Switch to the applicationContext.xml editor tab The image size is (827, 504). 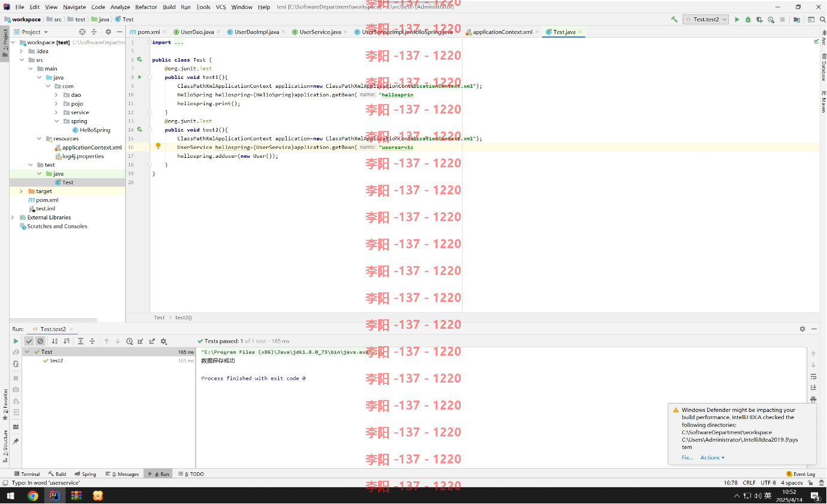503,32
